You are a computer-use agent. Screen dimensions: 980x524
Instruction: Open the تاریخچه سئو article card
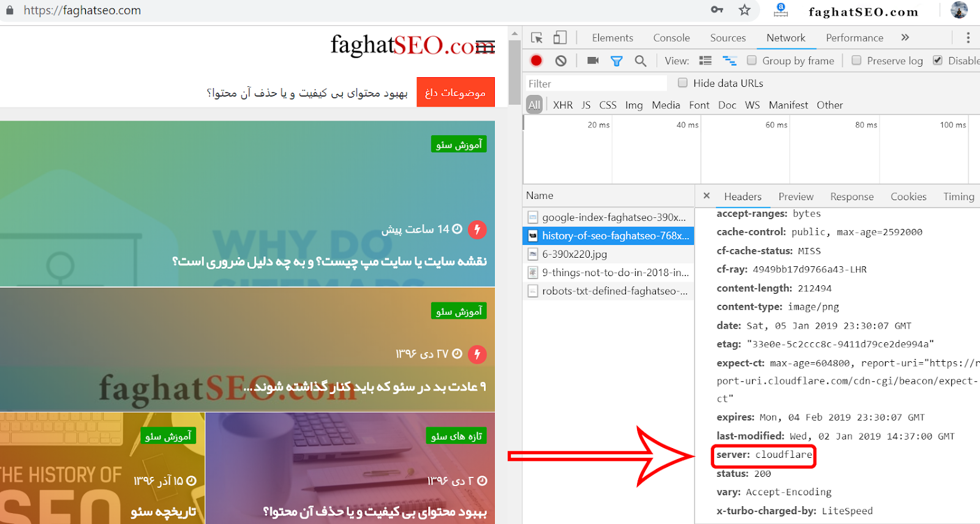(102, 468)
